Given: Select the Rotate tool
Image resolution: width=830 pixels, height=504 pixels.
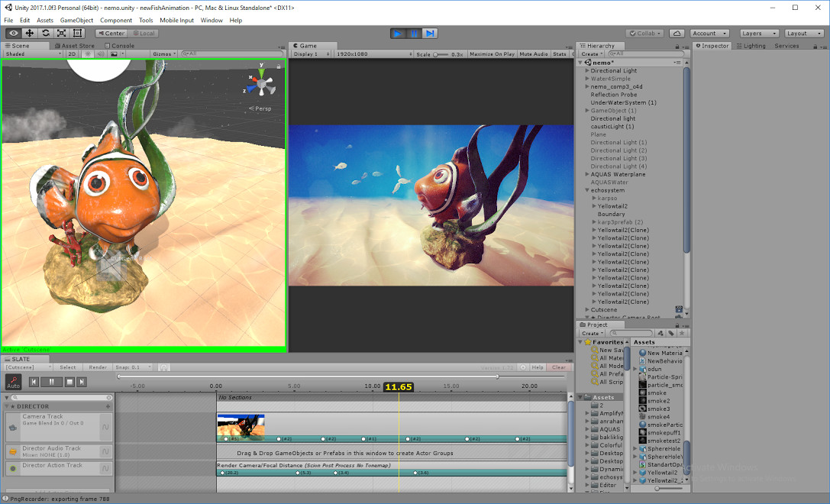Looking at the screenshot, I should pyautogui.click(x=46, y=33).
